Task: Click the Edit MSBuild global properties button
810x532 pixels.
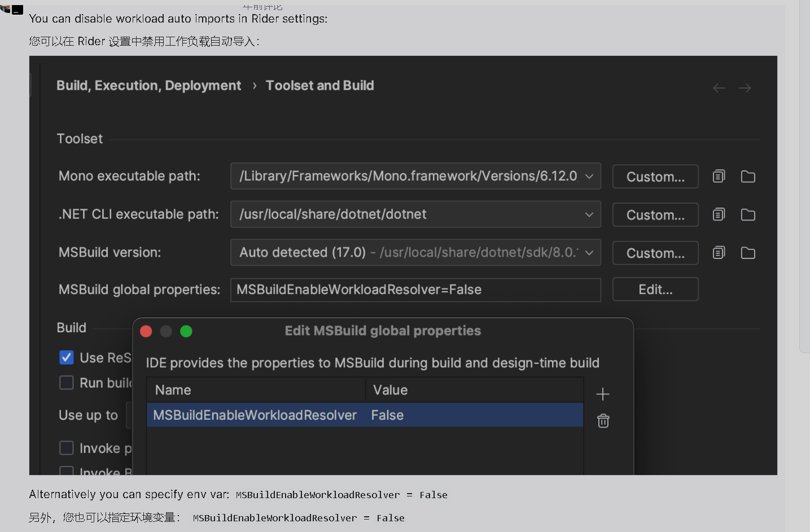Action: coord(655,289)
